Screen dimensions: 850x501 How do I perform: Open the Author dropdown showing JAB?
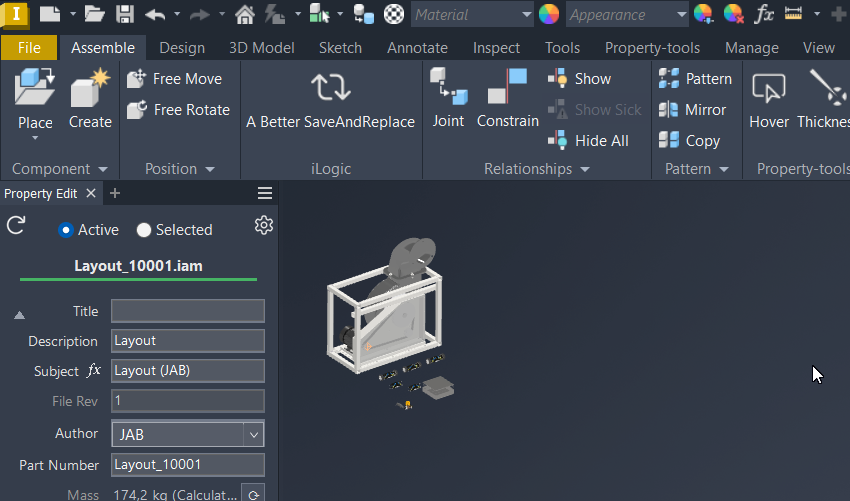(x=188, y=434)
